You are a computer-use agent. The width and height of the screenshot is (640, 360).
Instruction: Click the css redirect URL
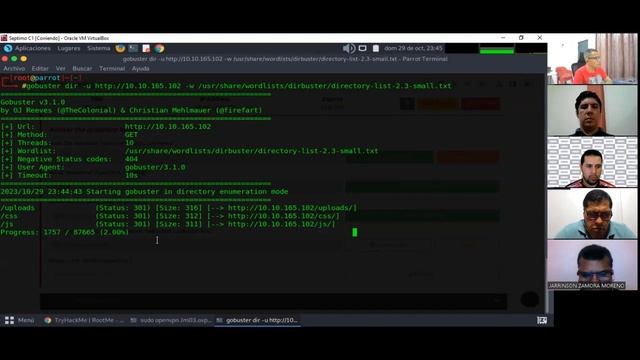pos(282,216)
